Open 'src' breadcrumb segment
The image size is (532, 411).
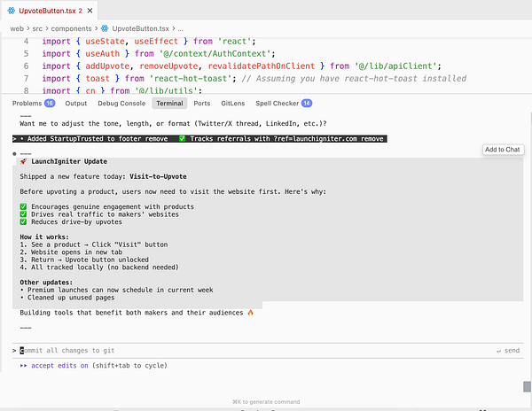click(37, 28)
